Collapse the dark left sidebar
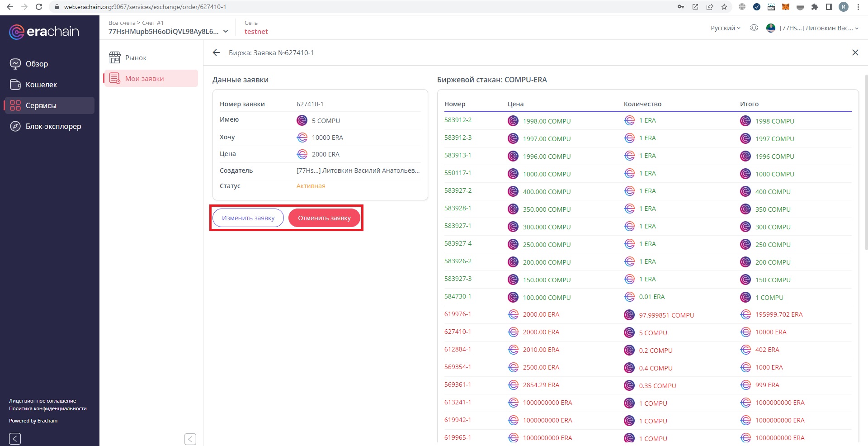 15,438
